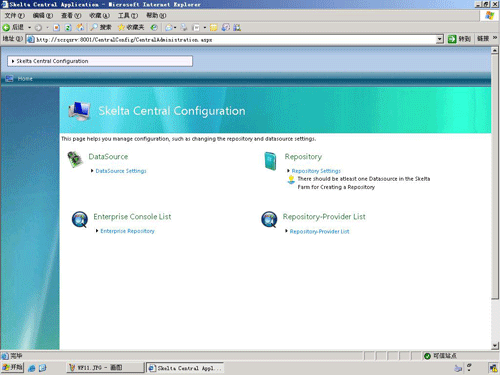The width and height of the screenshot is (500, 375).
Task: Click the DataSource circuit board icon
Action: 75,159
